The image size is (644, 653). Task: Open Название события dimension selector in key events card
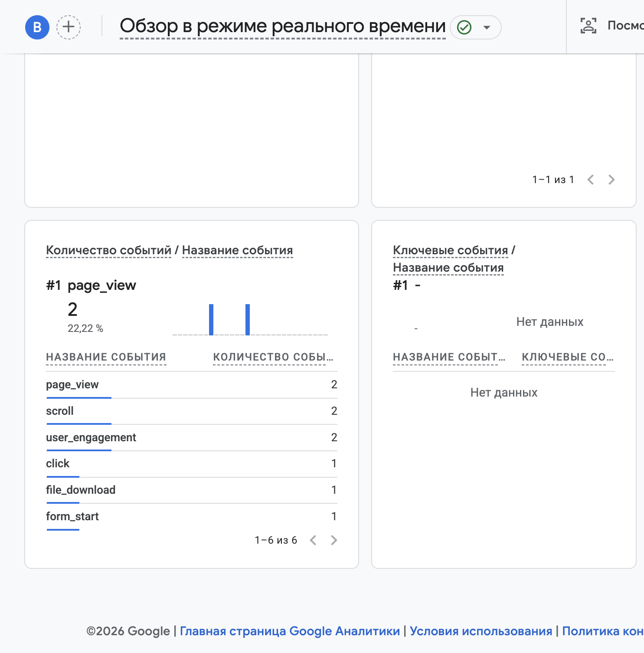pyautogui.click(x=448, y=268)
